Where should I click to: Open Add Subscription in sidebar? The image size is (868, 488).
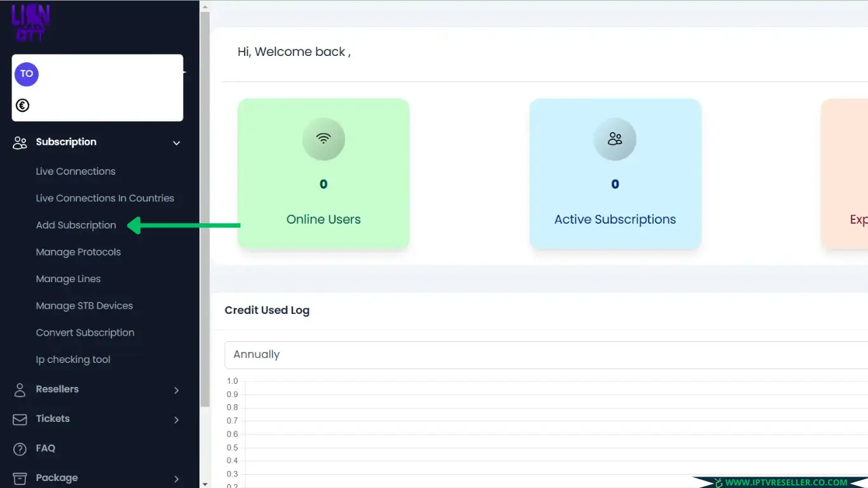point(76,225)
